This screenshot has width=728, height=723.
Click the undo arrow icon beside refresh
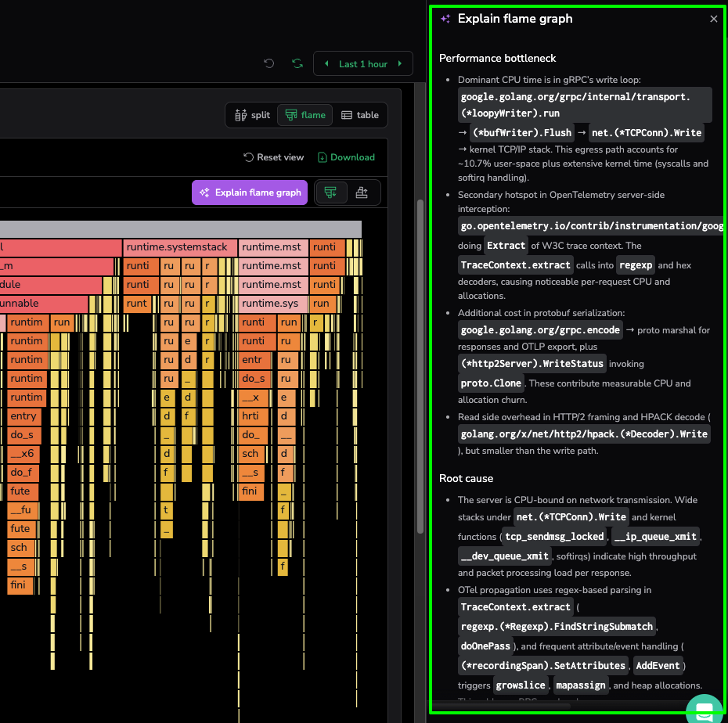[269, 63]
